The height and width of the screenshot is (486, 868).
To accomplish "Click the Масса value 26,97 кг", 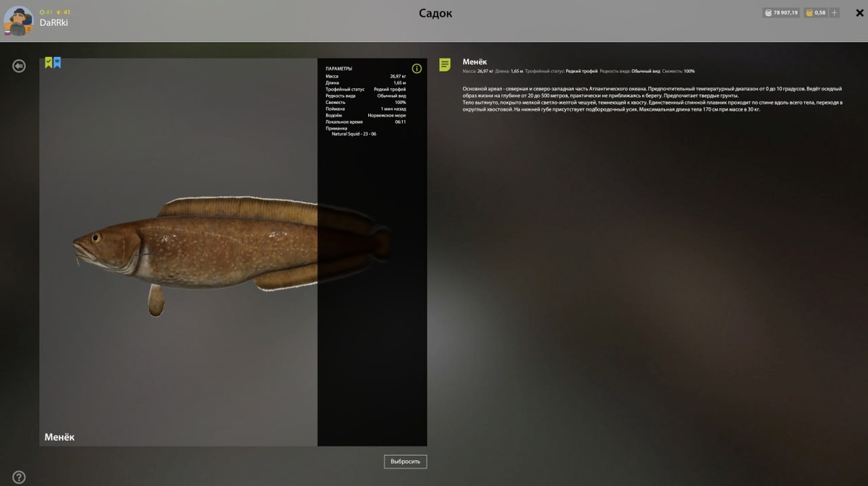I will [398, 76].
